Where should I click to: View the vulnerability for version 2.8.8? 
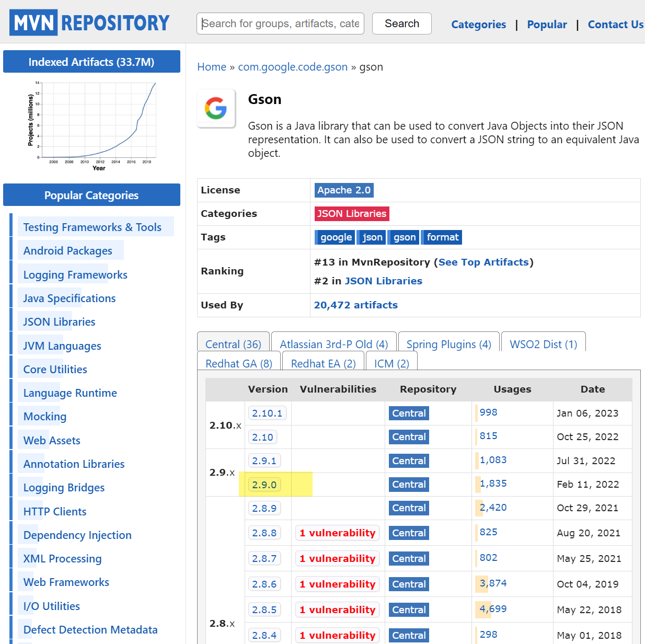[337, 533]
